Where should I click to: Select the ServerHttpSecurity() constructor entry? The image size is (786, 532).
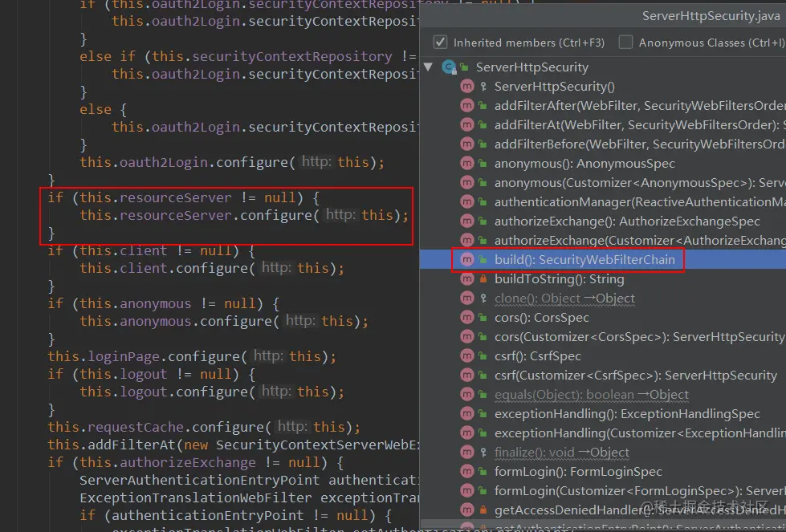(555, 86)
